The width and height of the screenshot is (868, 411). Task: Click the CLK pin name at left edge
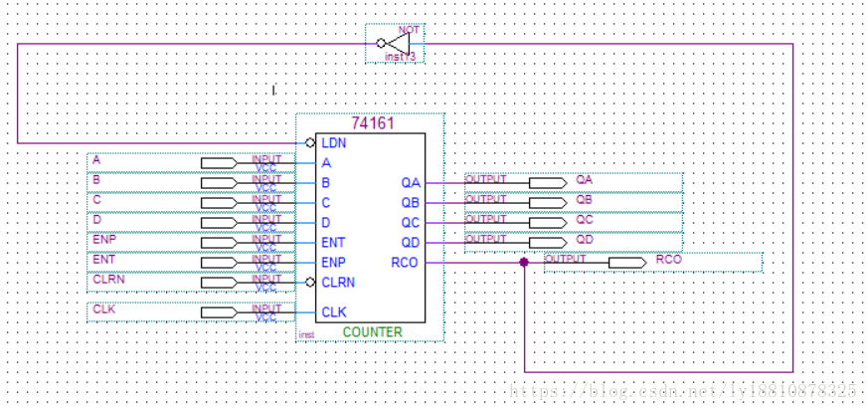(x=103, y=309)
